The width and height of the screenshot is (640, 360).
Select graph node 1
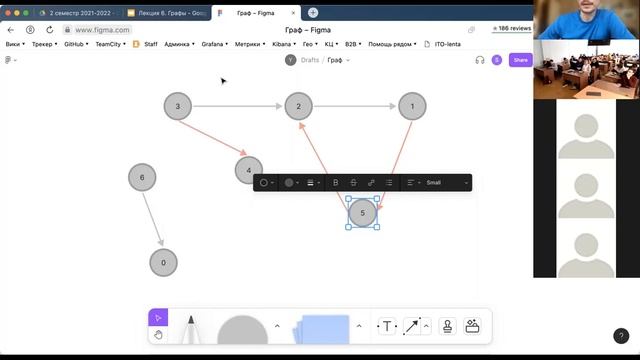(x=412, y=106)
